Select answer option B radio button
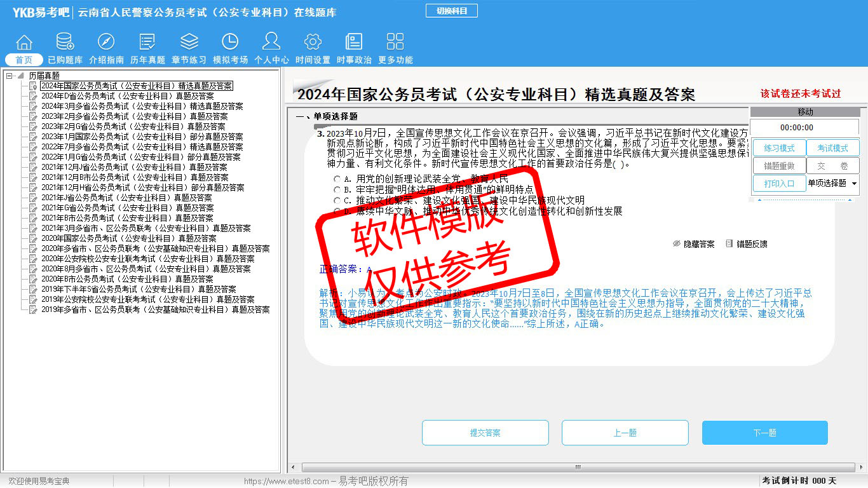The width and height of the screenshot is (868, 488). pos(337,189)
